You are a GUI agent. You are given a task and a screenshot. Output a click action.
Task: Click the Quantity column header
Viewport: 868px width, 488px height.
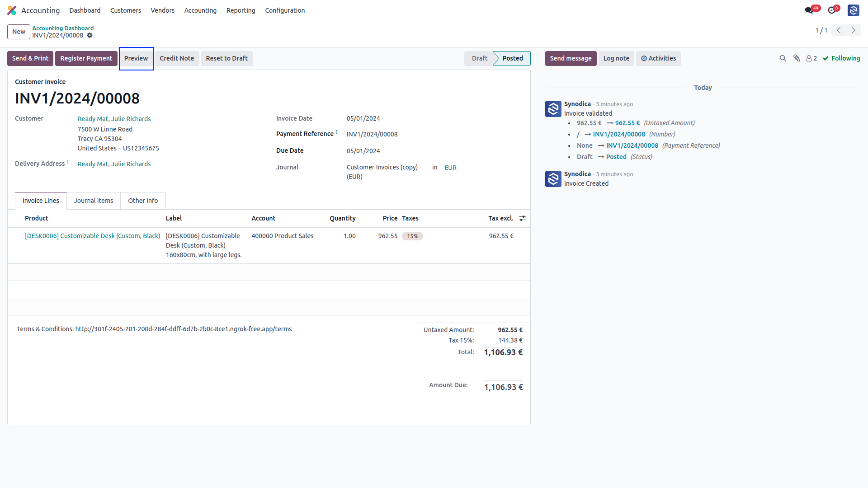pos(343,218)
